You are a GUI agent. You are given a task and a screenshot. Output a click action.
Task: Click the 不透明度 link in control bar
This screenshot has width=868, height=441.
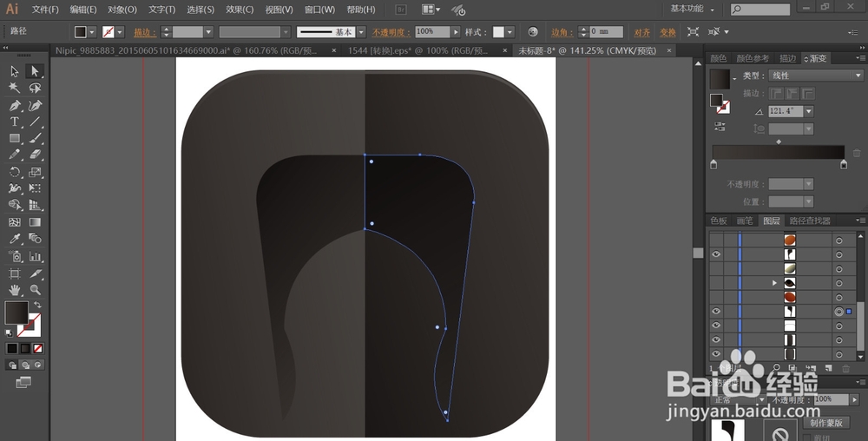click(391, 33)
